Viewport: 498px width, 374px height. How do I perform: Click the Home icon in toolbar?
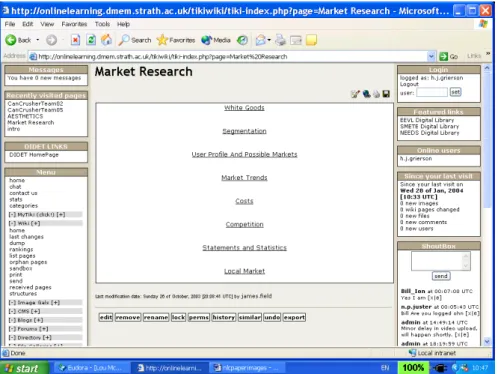click(x=107, y=40)
